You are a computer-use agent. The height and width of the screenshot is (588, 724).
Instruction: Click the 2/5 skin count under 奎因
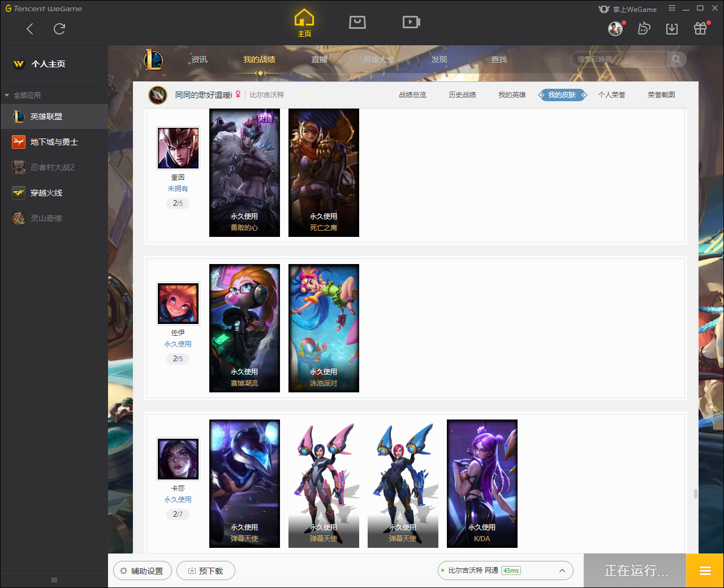[178, 203]
